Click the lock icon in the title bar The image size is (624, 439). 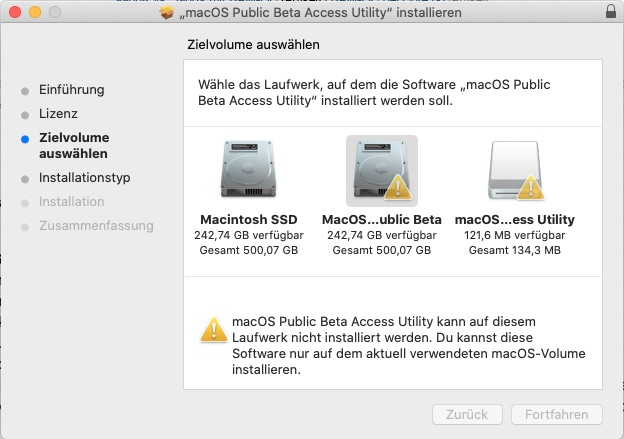(x=611, y=12)
